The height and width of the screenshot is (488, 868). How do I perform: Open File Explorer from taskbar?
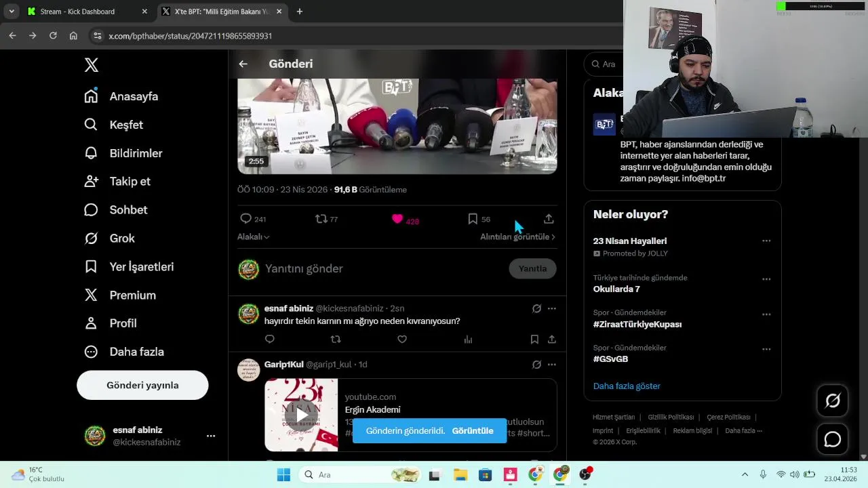pos(460,474)
